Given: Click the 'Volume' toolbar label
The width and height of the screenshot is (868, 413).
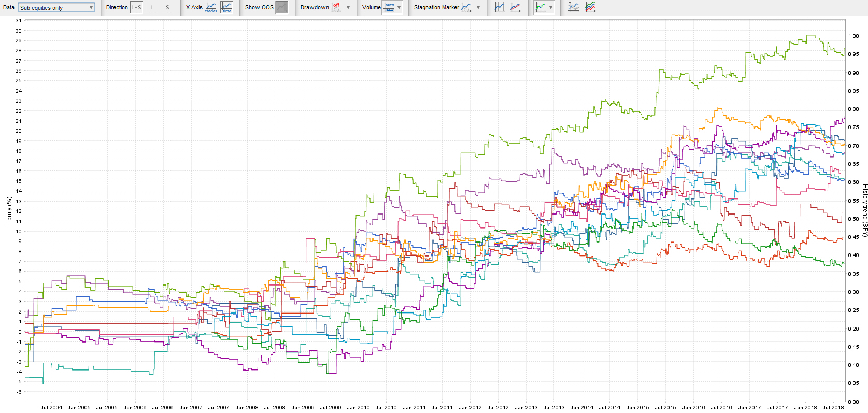Looking at the screenshot, I should (372, 7).
